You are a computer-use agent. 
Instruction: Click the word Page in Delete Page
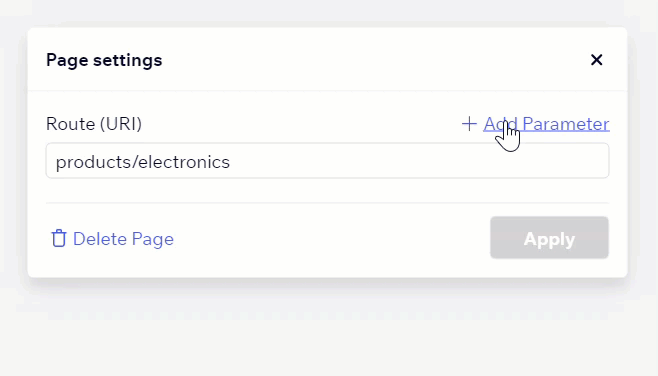point(152,239)
